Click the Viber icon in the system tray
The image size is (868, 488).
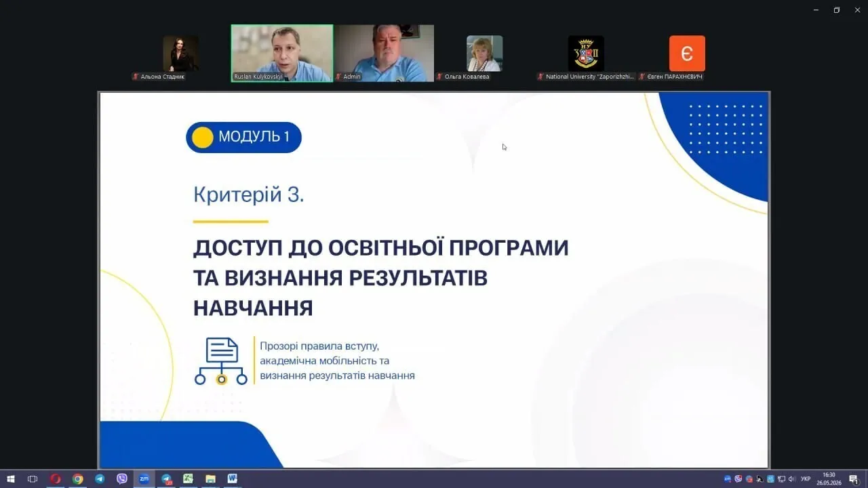pyautogui.click(x=738, y=479)
